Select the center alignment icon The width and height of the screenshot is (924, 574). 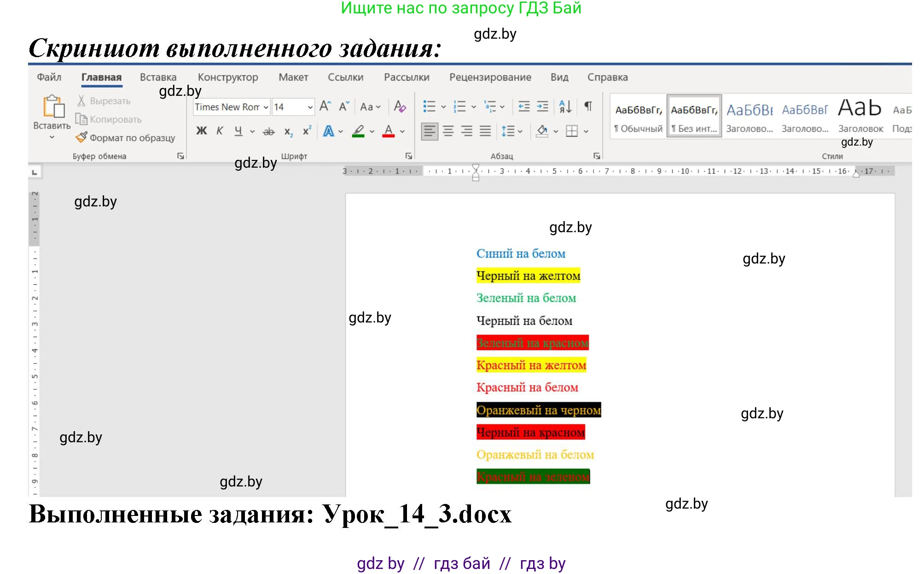[447, 131]
